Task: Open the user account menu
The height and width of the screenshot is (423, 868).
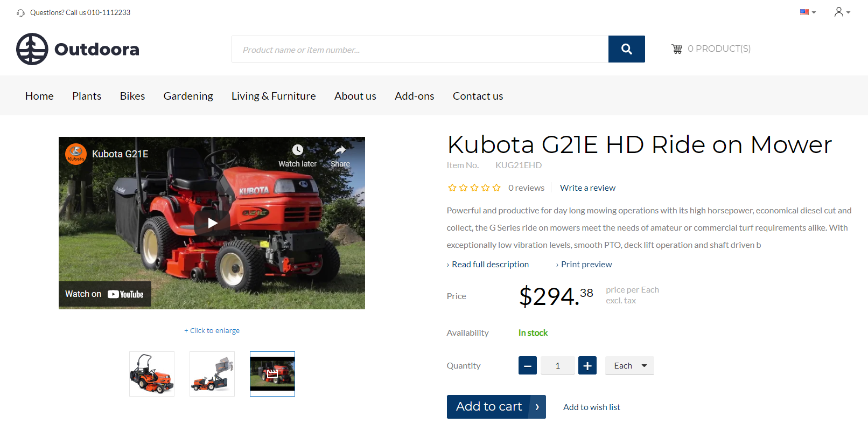Action: pyautogui.click(x=842, y=12)
